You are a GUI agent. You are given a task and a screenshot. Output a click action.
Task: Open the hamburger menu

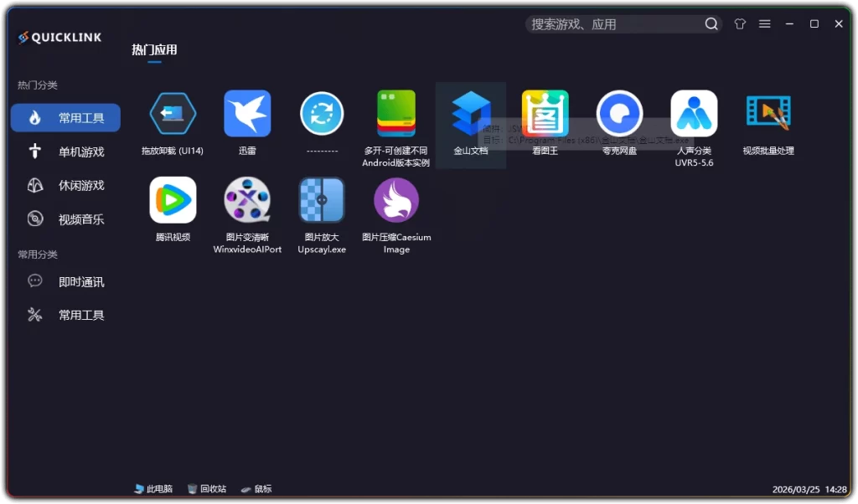coord(764,23)
